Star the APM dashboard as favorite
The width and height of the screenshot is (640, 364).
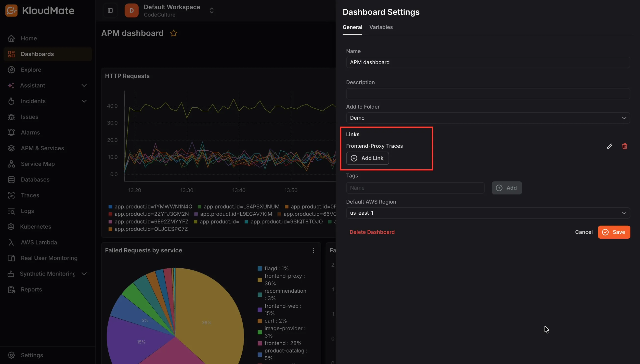[174, 33]
